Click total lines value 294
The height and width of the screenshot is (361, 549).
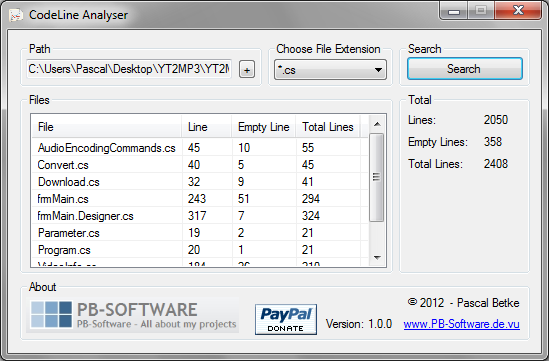coord(311,199)
